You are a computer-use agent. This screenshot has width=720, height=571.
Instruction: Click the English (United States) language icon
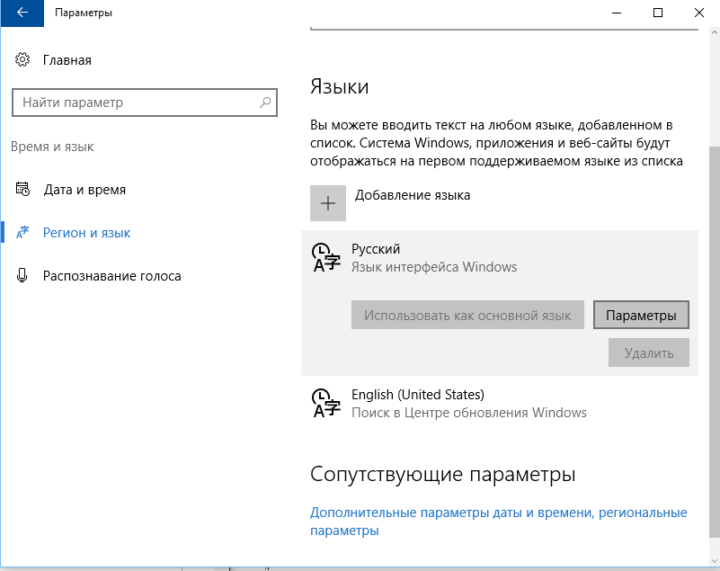[x=326, y=403]
